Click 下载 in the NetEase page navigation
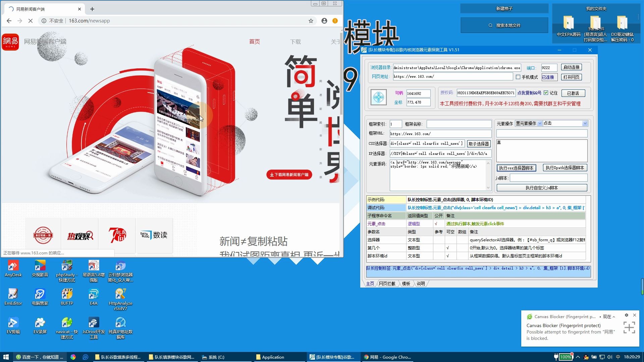This screenshot has width=644, height=362. tap(296, 42)
